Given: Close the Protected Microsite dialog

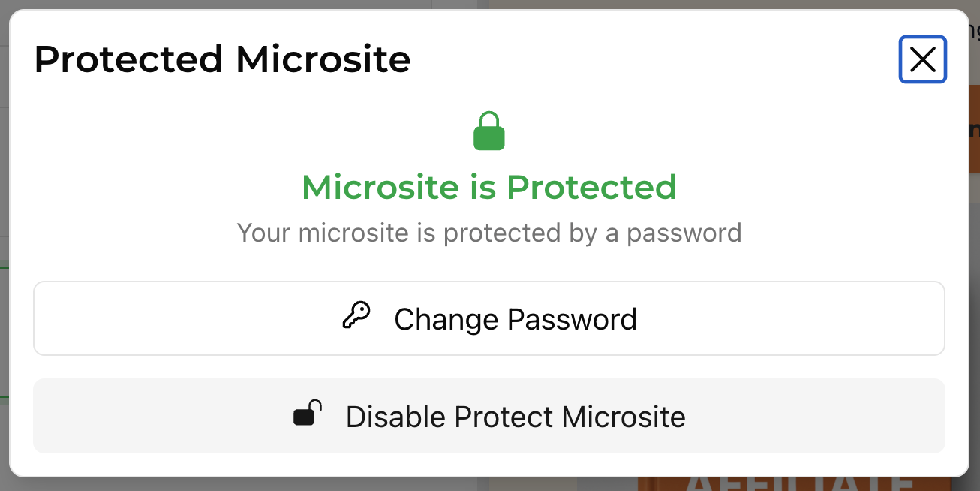Looking at the screenshot, I should tap(922, 59).
